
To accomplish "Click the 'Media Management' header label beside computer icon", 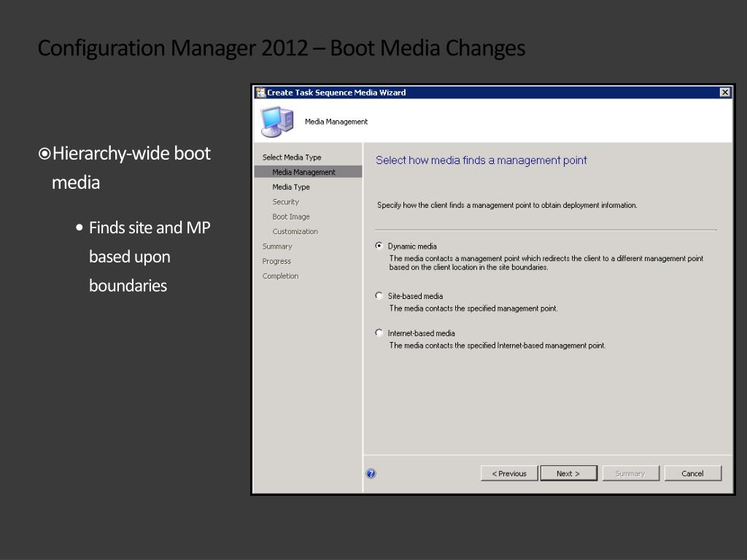I will tap(336, 122).
